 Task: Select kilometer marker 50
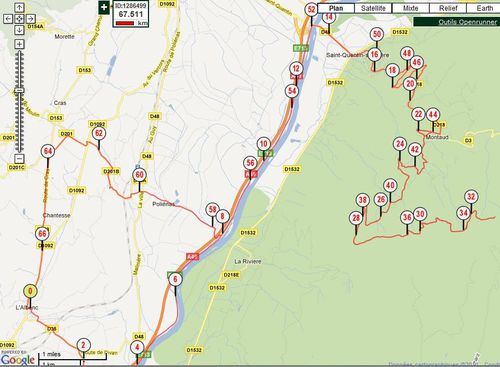coord(377,34)
